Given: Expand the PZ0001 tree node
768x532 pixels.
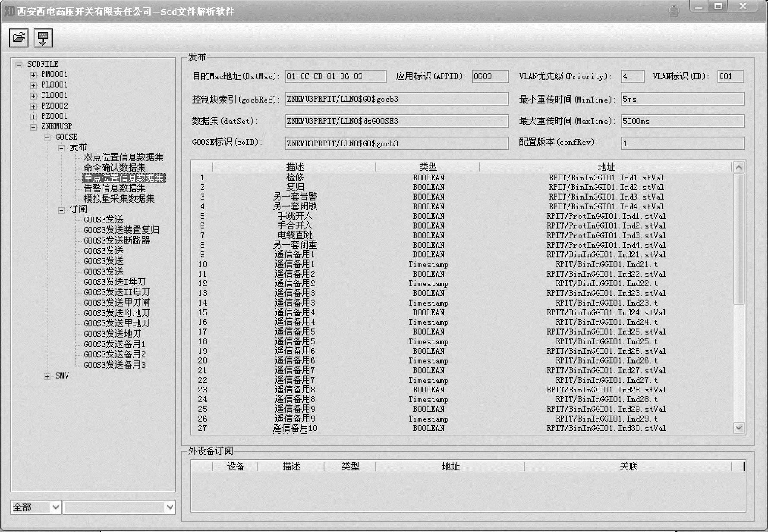Looking at the screenshot, I should click(x=33, y=117).
